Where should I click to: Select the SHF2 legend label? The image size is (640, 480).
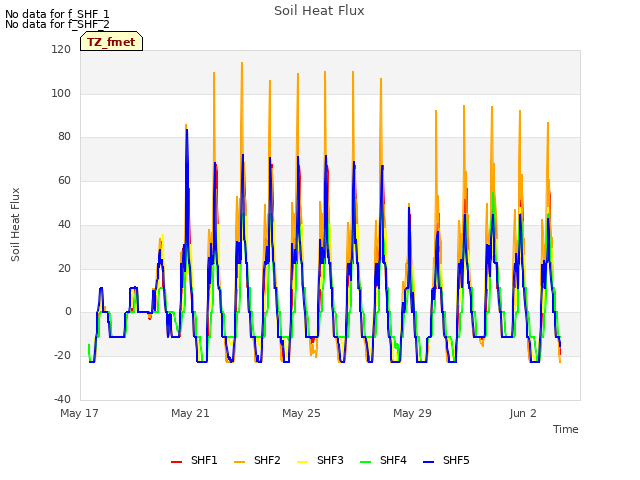[267, 460]
